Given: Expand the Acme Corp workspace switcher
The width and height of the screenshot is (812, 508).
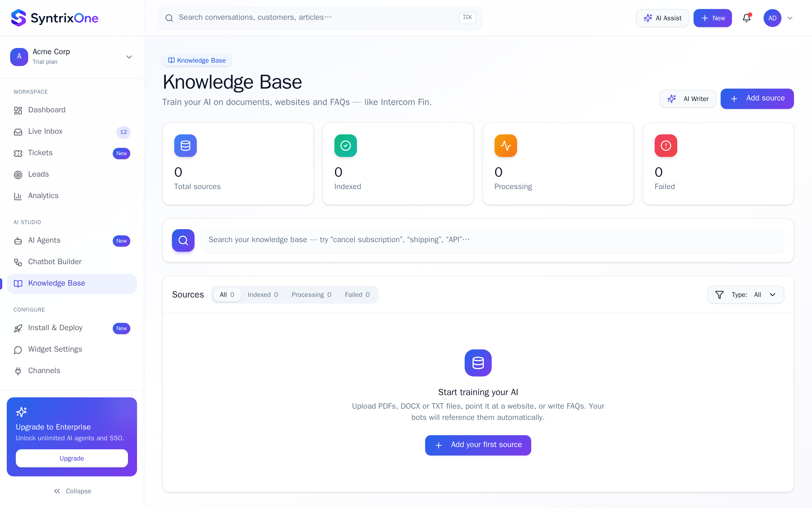Looking at the screenshot, I should 129,57.
